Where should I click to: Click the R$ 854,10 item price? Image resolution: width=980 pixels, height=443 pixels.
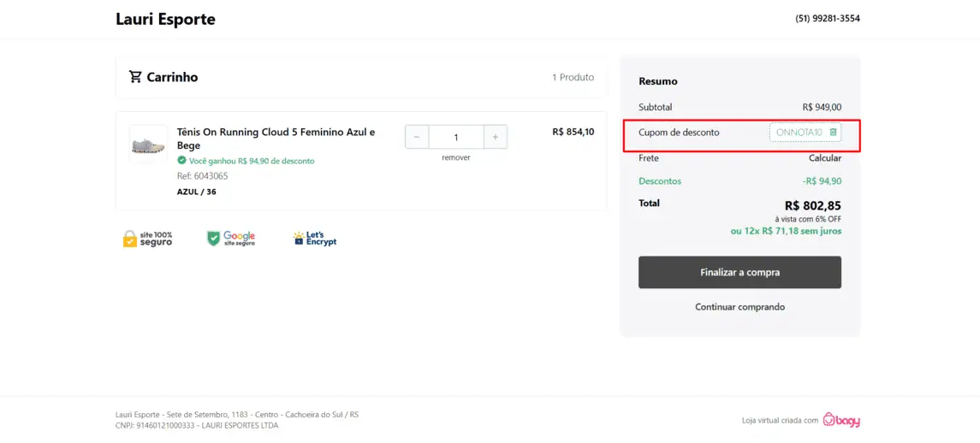pyautogui.click(x=573, y=132)
